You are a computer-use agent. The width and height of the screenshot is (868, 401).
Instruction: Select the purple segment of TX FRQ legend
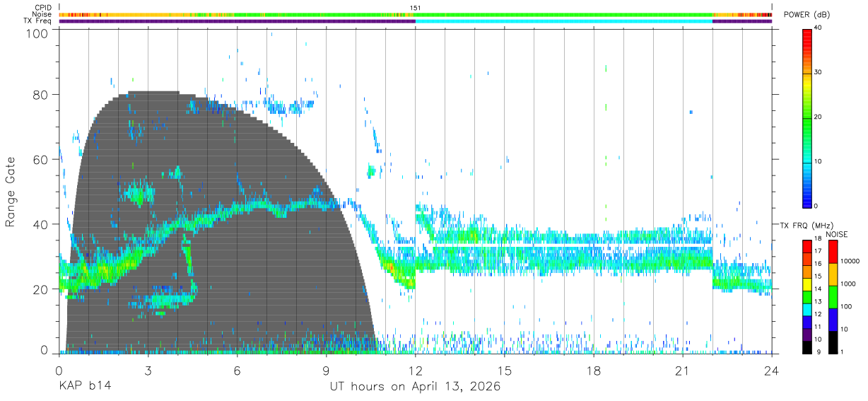point(808,334)
